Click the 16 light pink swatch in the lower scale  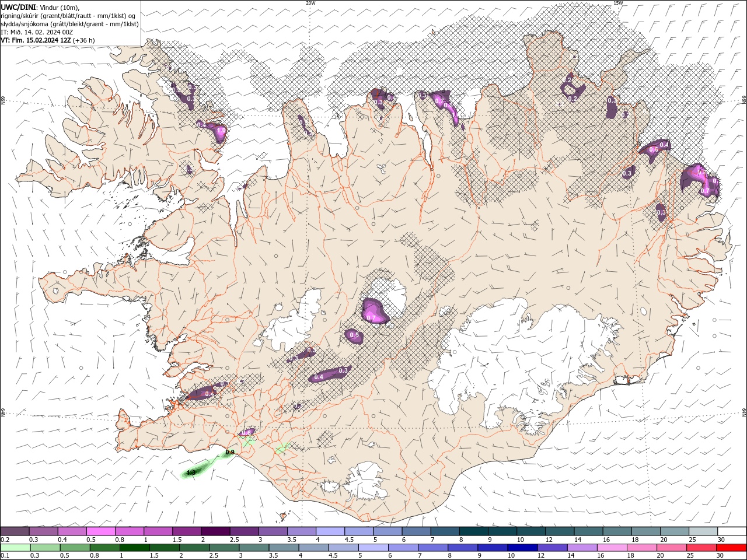(x=612, y=548)
